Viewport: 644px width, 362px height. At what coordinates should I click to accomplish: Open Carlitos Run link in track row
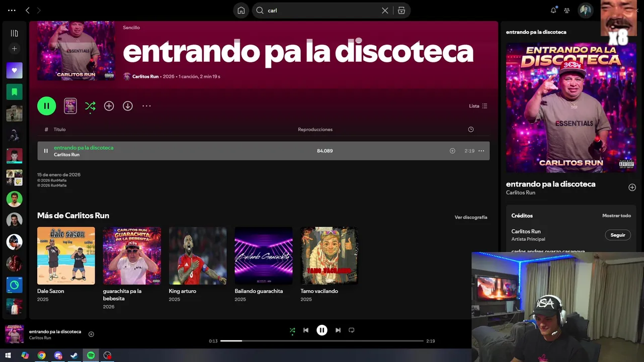pos(67,155)
